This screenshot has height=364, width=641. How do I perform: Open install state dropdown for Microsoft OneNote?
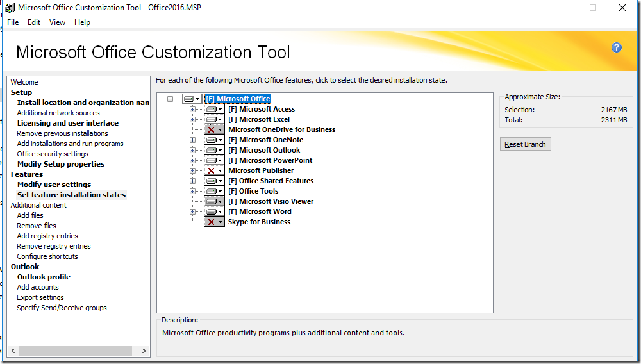coord(220,140)
